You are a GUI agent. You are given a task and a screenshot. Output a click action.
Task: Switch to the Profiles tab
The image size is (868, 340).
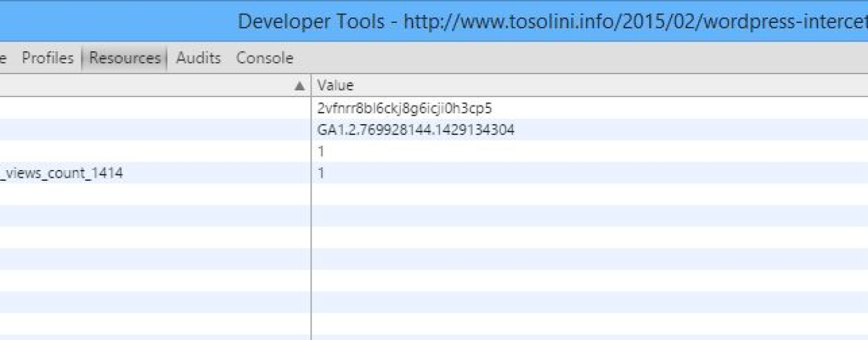(48, 58)
